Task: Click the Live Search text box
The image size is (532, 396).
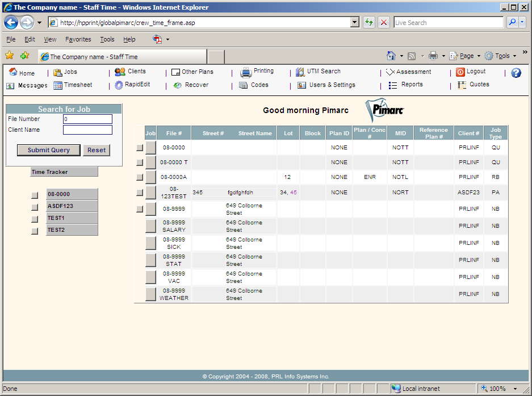Action: point(449,22)
